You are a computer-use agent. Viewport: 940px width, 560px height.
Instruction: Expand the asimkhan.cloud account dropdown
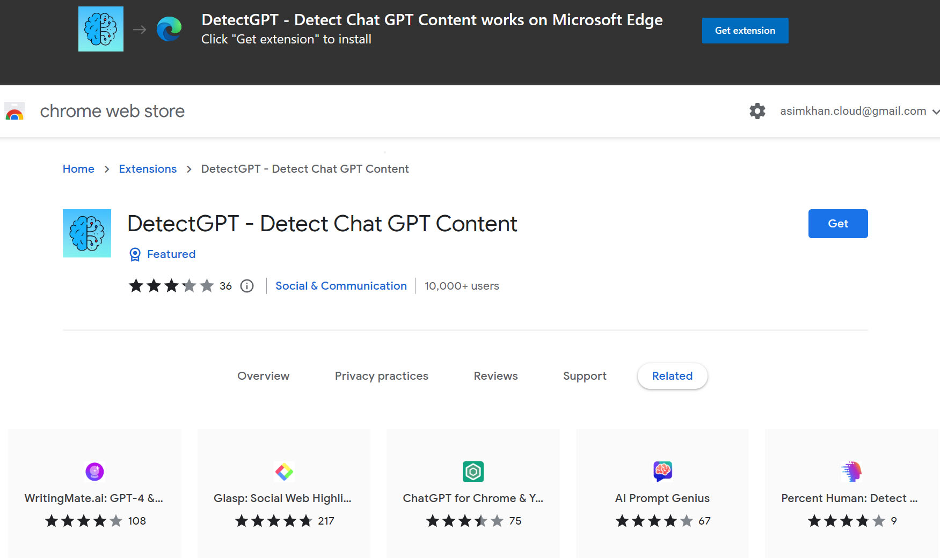858,111
